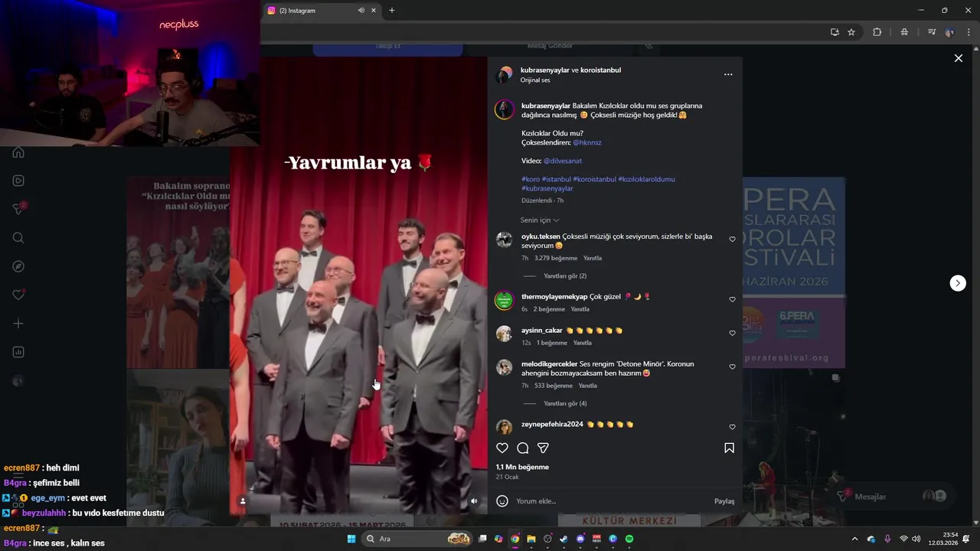Expand the 'Senin için' comment sort dropdown
Image resolution: width=980 pixels, height=551 pixels.
pyautogui.click(x=540, y=220)
